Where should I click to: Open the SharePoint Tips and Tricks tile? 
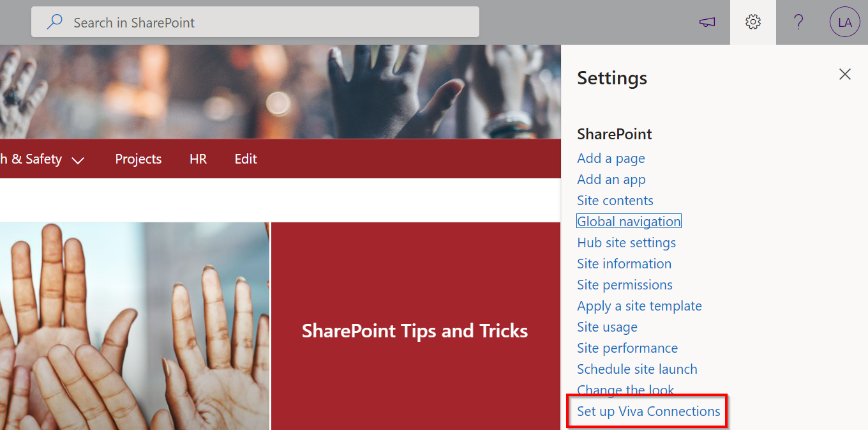click(x=415, y=326)
